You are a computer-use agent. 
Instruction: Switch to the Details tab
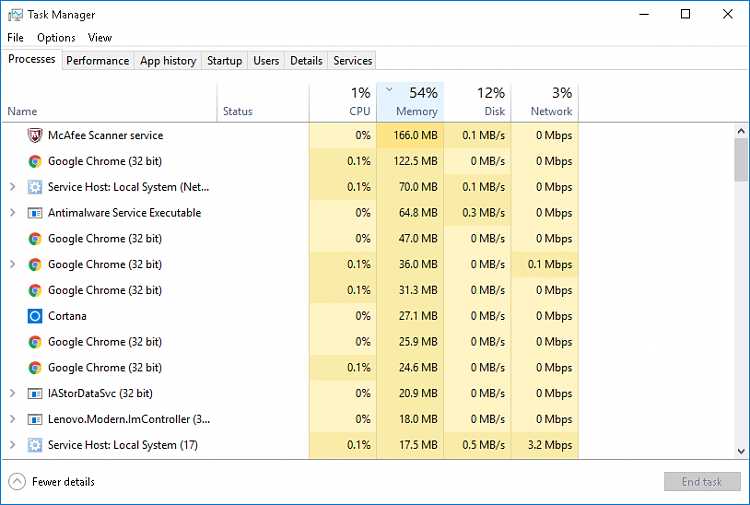[x=306, y=61]
